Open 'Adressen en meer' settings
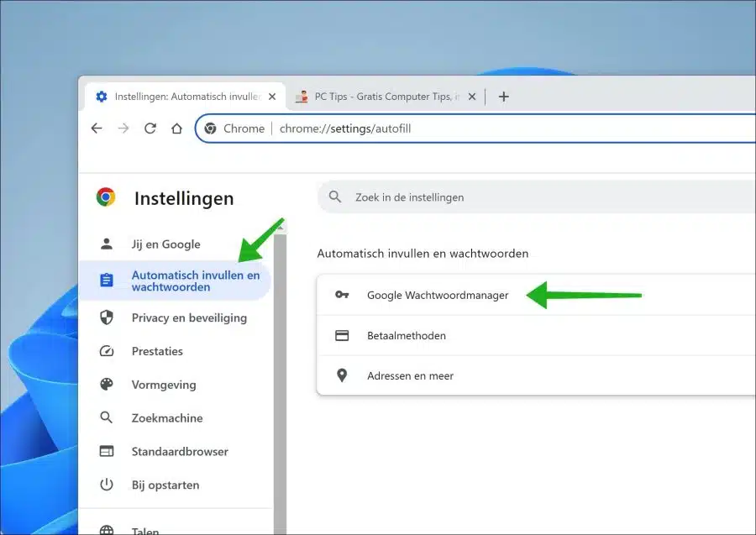The height and width of the screenshot is (535, 756). pos(536,375)
